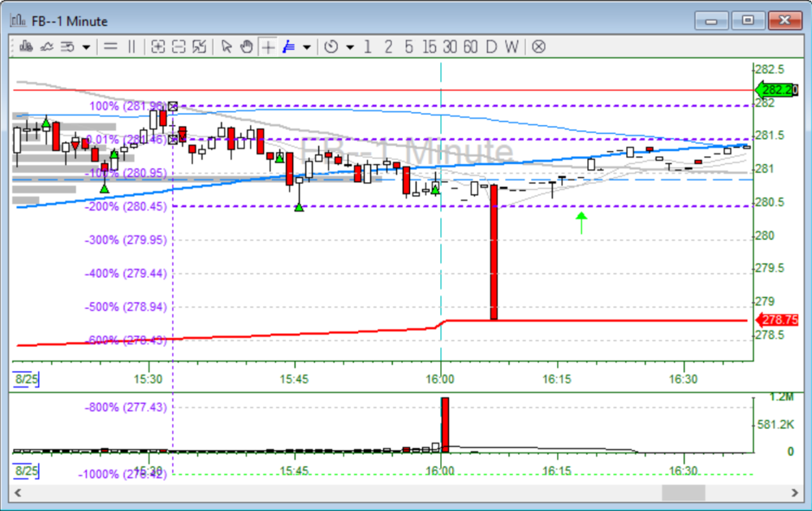812x511 pixels.
Task: Switch to the Daily timeframe
Action: point(490,46)
